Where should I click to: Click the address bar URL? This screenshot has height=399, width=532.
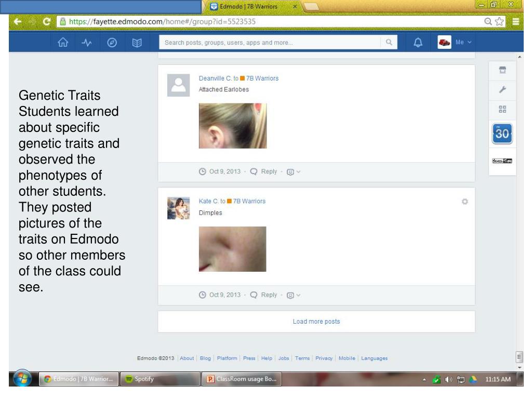[x=162, y=22]
